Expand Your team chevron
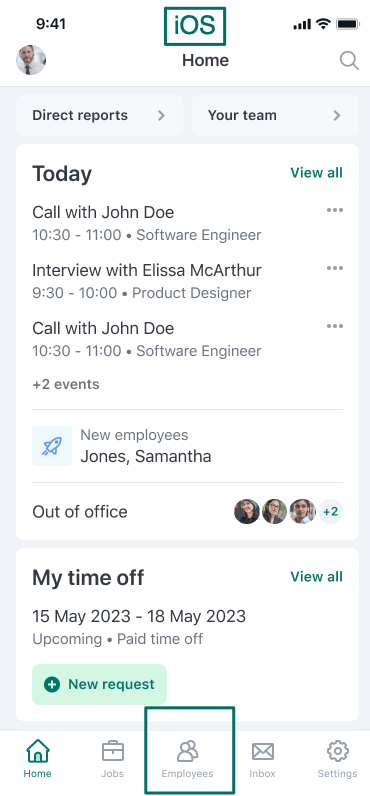Viewport: 370px width, 796px height. (x=337, y=115)
